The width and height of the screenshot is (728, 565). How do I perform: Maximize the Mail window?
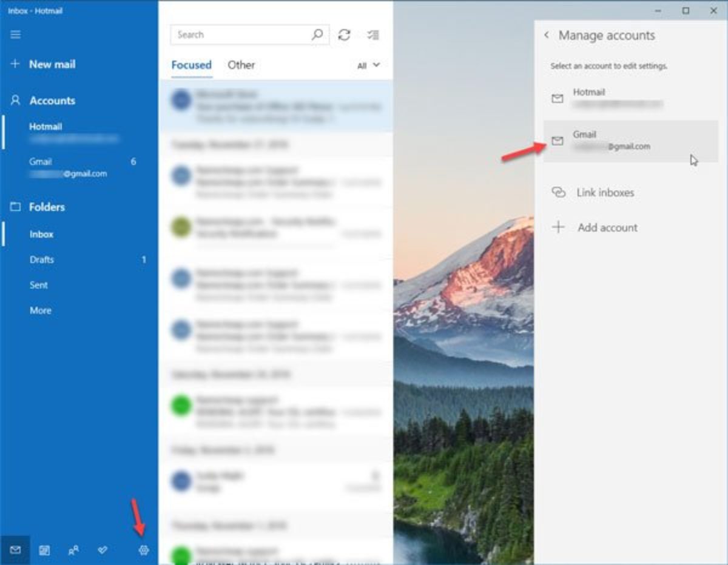[x=686, y=10]
